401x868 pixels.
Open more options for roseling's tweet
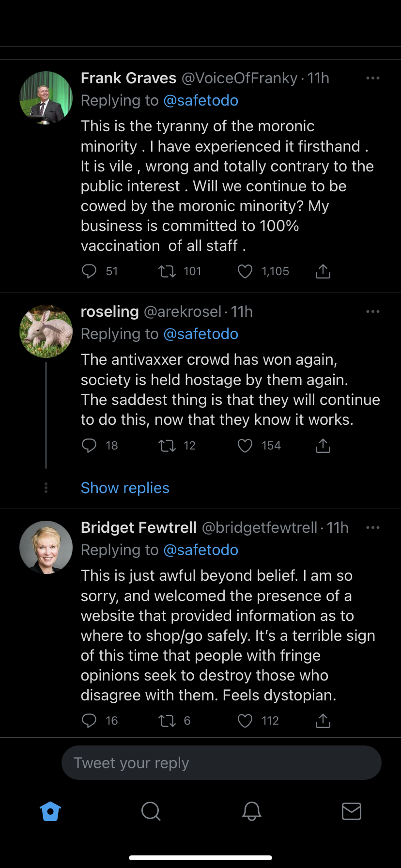point(372,311)
